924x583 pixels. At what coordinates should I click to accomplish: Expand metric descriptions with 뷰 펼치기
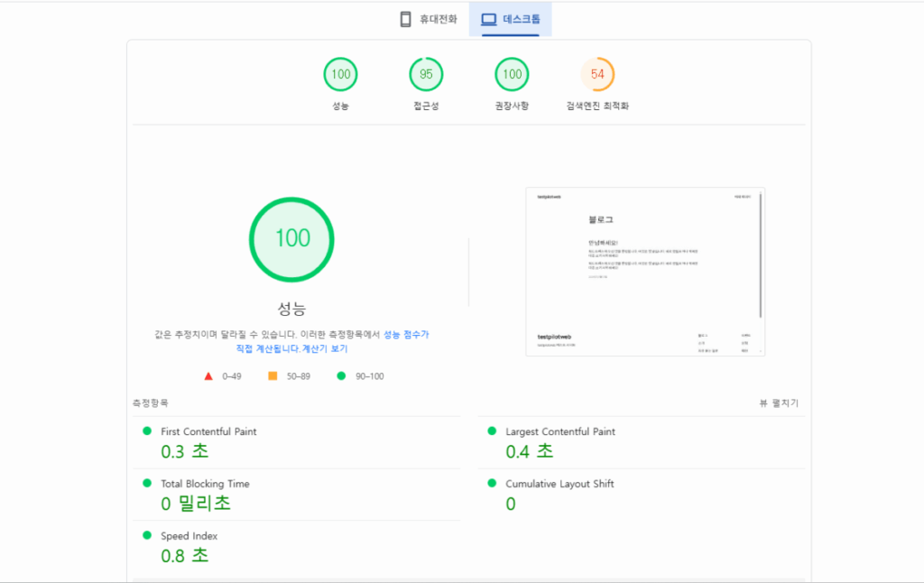click(x=779, y=403)
